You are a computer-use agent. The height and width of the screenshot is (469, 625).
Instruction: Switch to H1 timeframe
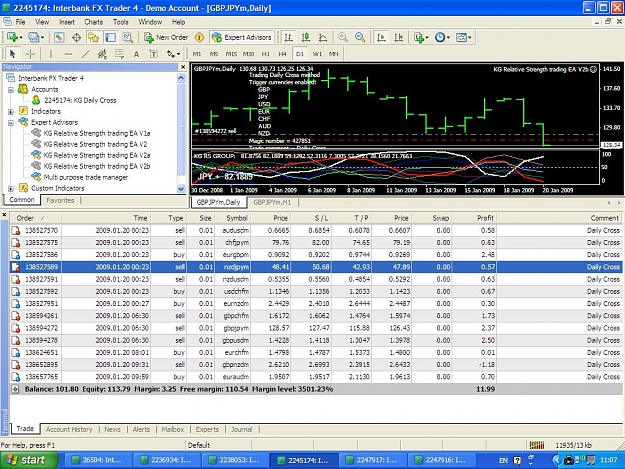tap(266, 53)
